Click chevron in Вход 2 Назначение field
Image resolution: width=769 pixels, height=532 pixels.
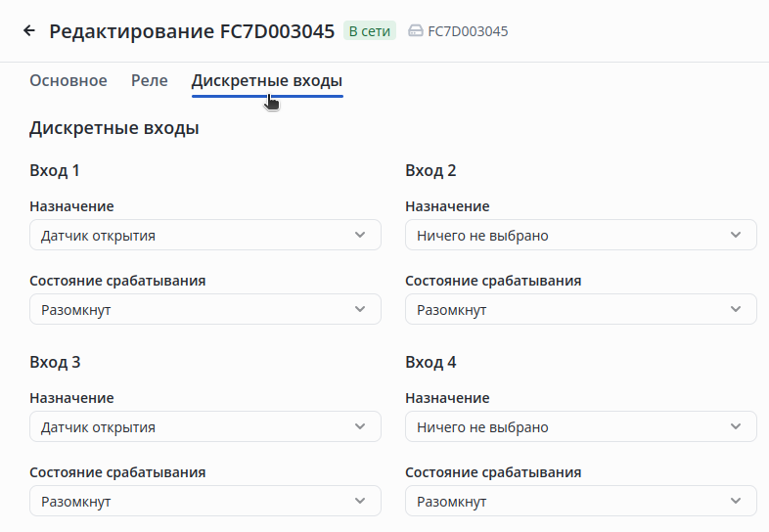(x=736, y=236)
